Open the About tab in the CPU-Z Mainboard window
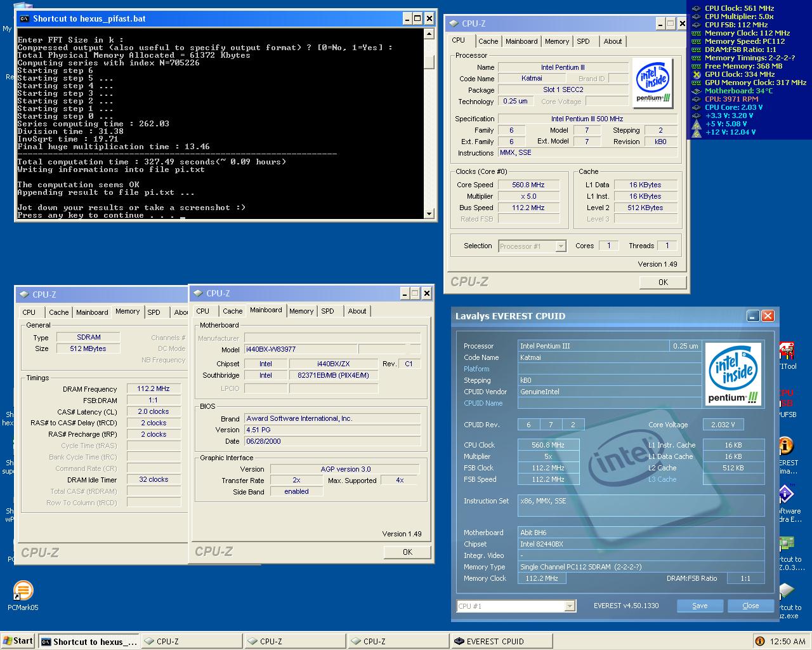The image size is (812, 650). [357, 311]
